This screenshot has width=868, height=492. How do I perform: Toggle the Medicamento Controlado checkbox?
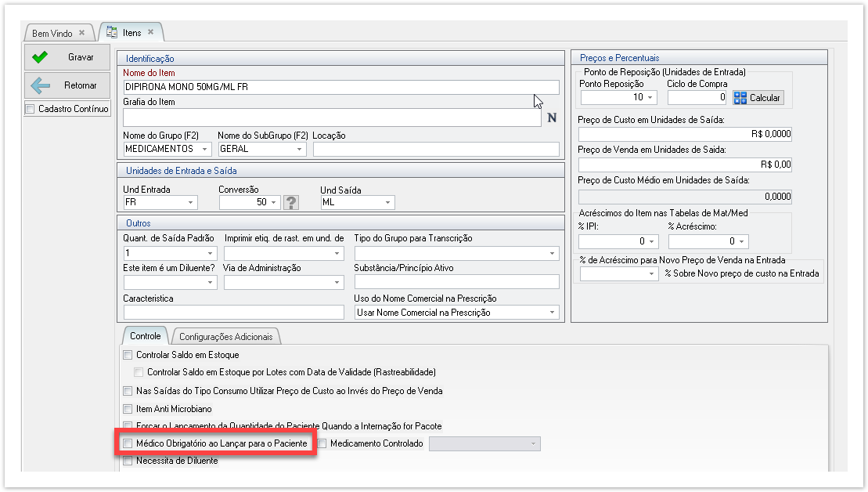tap(322, 443)
